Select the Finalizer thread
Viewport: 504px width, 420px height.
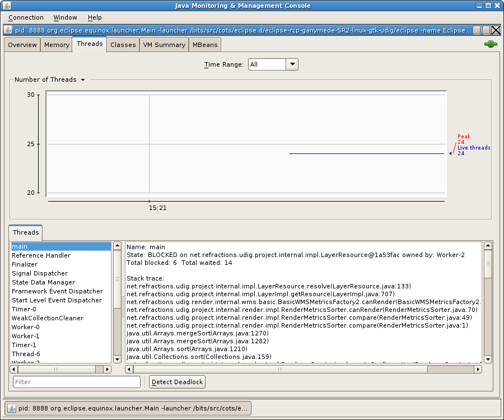pos(61,264)
